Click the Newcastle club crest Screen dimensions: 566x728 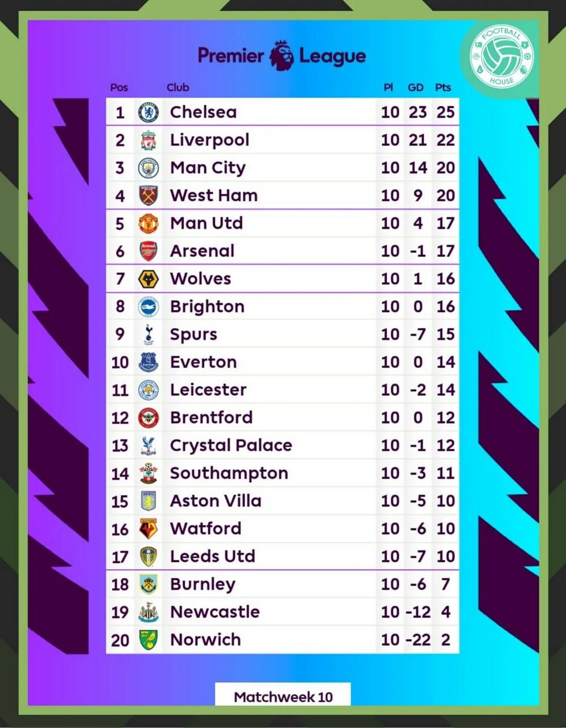(x=148, y=612)
